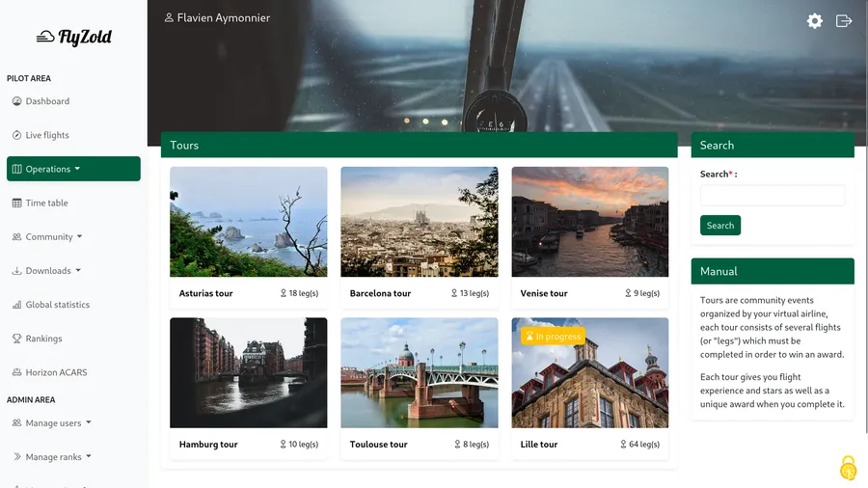Focus the tour Search input field

click(x=772, y=196)
